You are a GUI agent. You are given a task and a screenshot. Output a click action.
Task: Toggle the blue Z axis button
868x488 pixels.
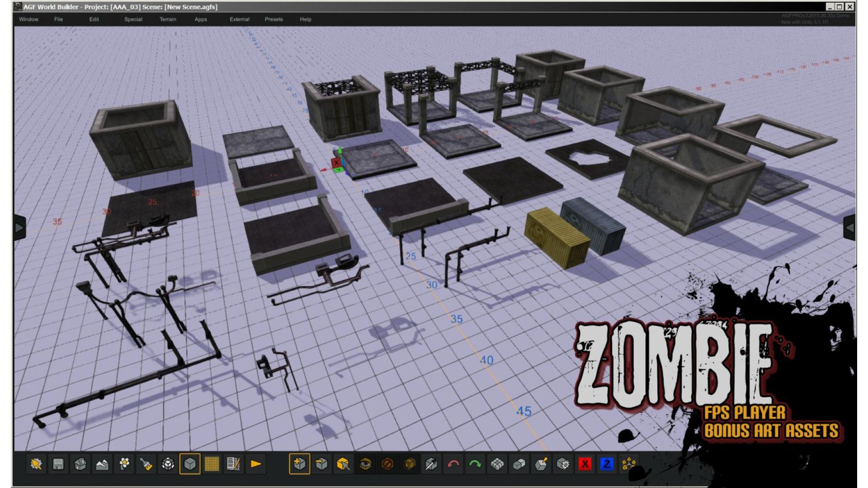(607, 464)
